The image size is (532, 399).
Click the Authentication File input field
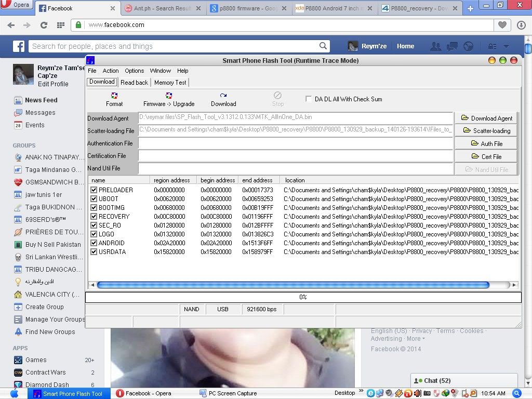pyautogui.click(x=296, y=143)
